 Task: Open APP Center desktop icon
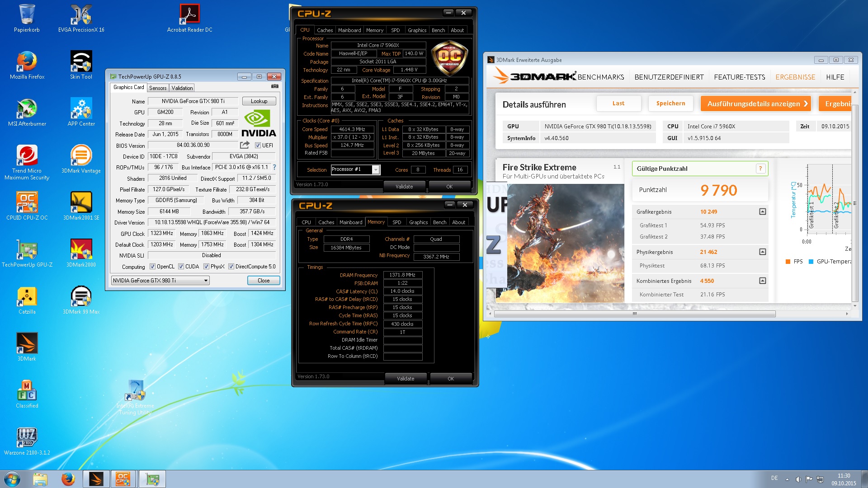pos(81,112)
